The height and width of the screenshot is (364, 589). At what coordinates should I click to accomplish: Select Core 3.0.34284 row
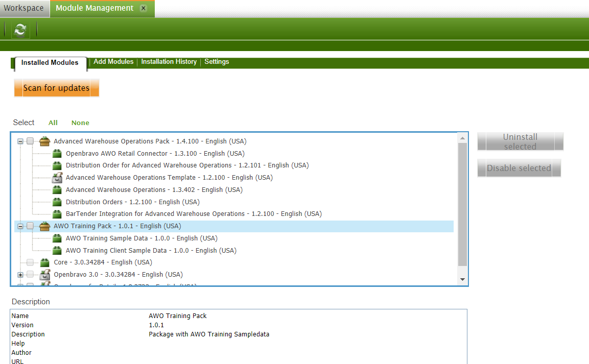[x=103, y=262]
